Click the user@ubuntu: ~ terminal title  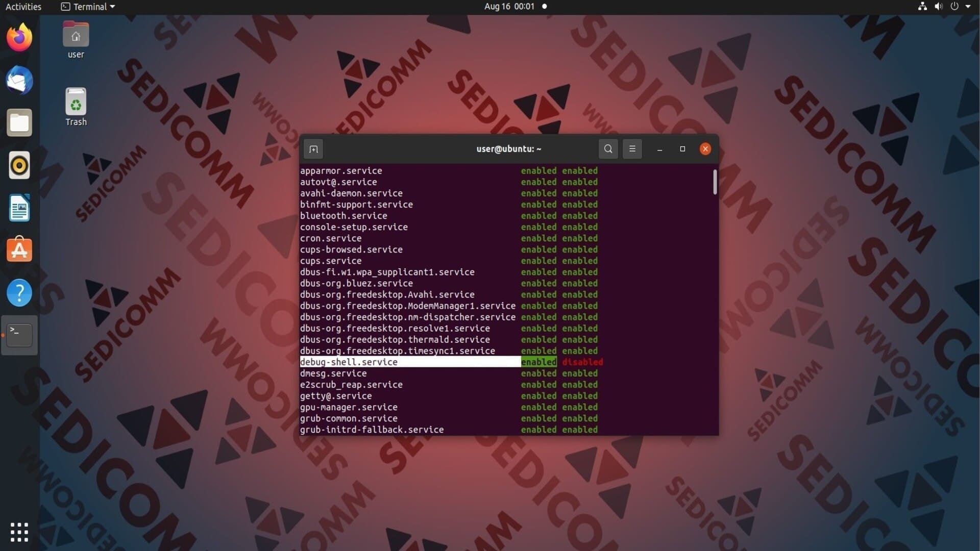tap(508, 148)
